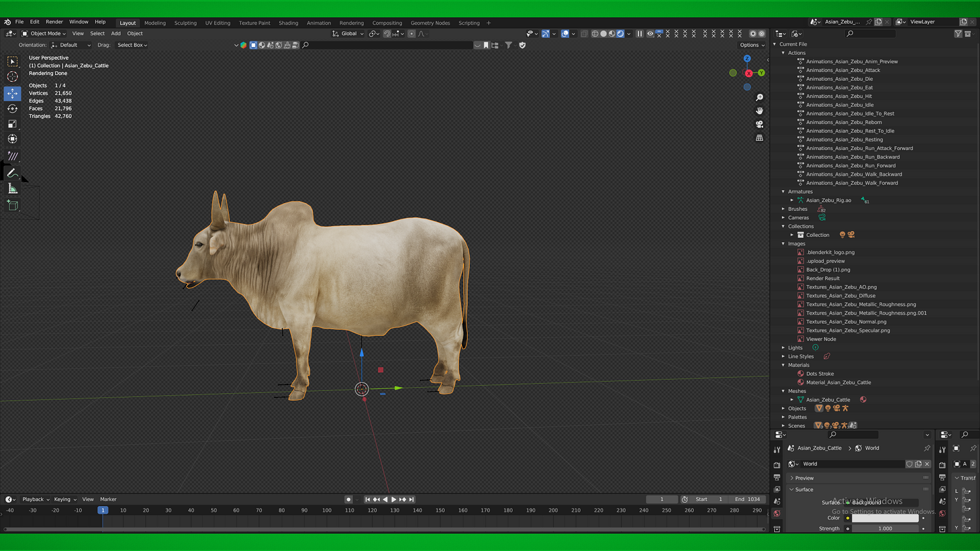Jump to the timeline start frame
The image size is (980, 551).
(368, 499)
